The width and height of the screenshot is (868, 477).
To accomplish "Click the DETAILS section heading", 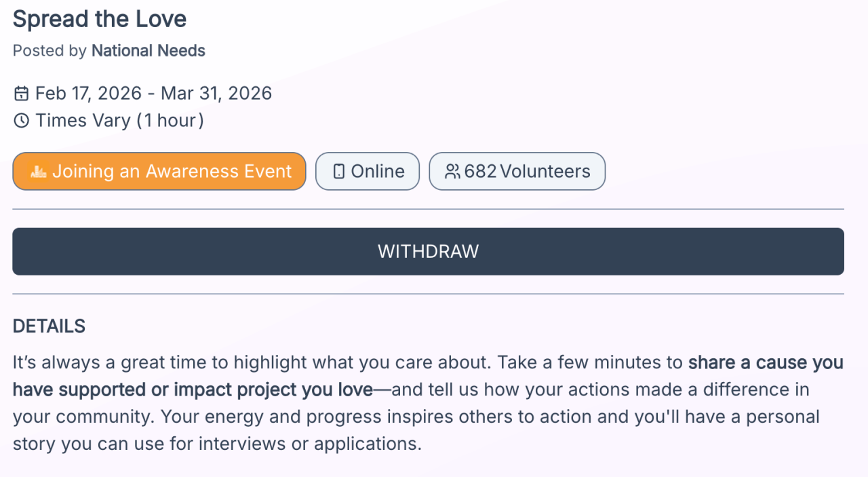I will click(49, 326).
